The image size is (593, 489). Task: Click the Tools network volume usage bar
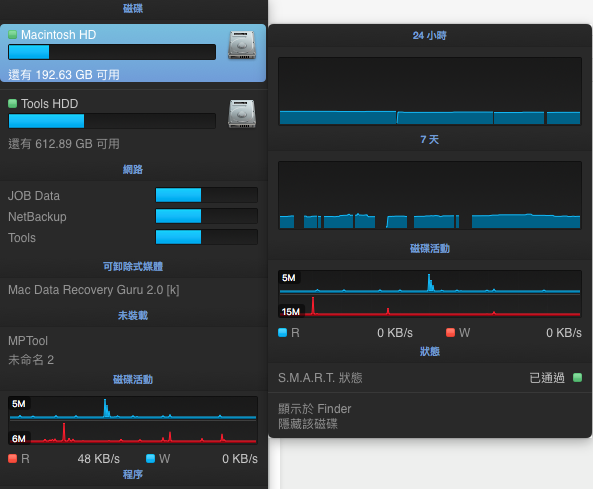click(206, 237)
